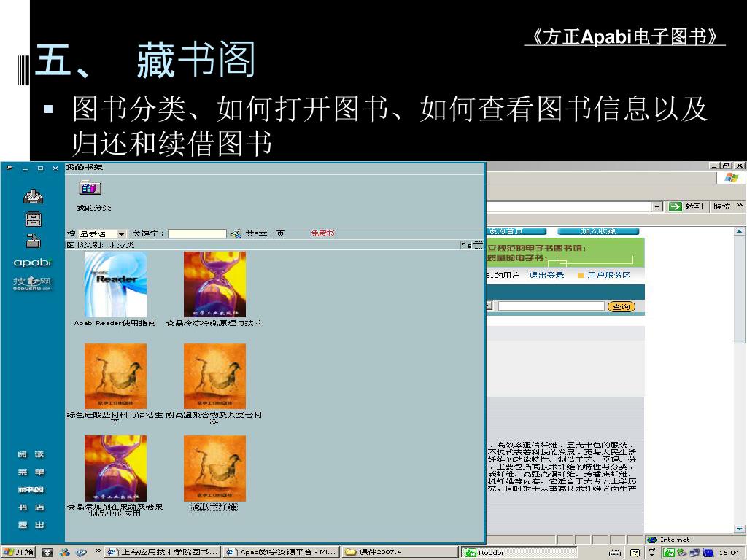Open the 显示名 sort dropdown
Screen dimensions: 747x560
[x=122, y=234]
